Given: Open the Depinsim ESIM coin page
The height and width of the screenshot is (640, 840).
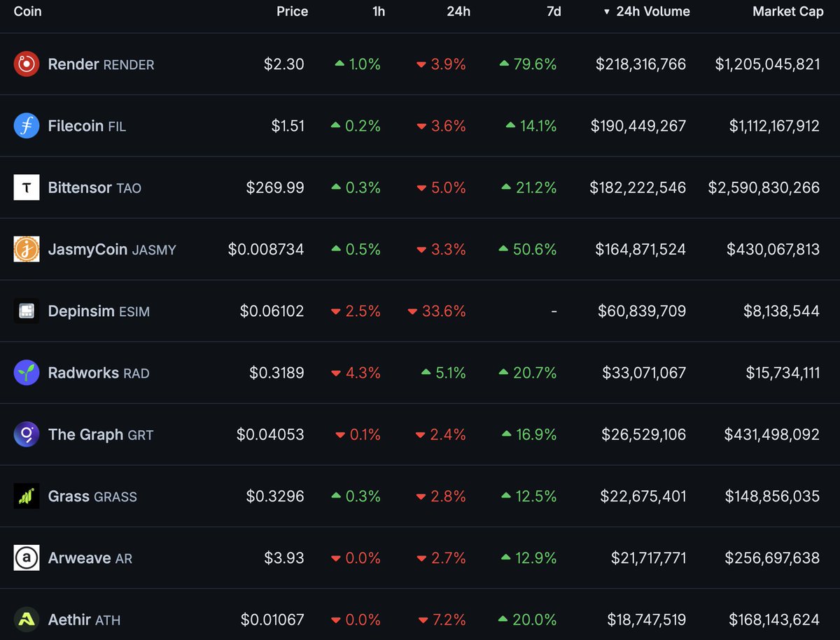Looking at the screenshot, I should click(x=99, y=311).
